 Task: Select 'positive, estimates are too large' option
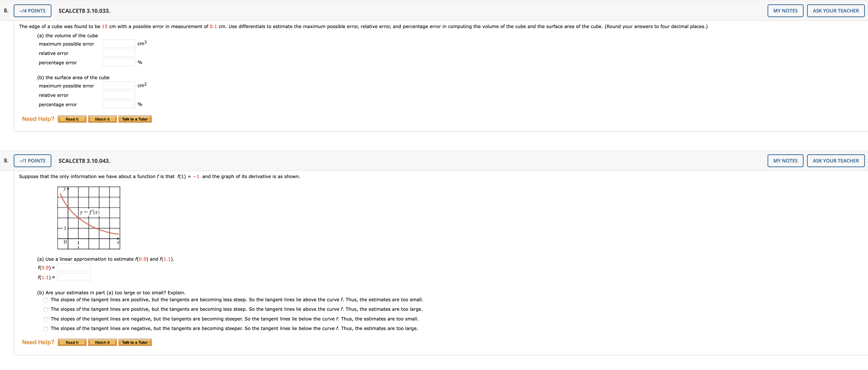coord(46,310)
